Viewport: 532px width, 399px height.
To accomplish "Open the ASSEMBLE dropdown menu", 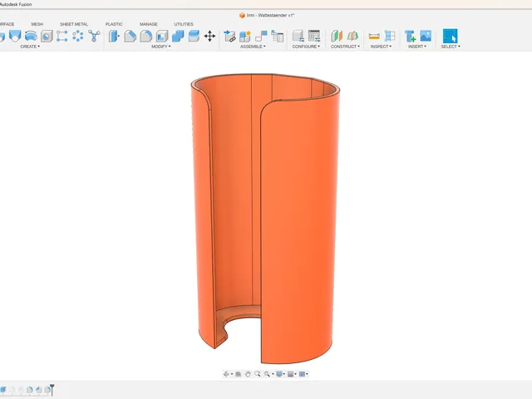I will click(253, 47).
